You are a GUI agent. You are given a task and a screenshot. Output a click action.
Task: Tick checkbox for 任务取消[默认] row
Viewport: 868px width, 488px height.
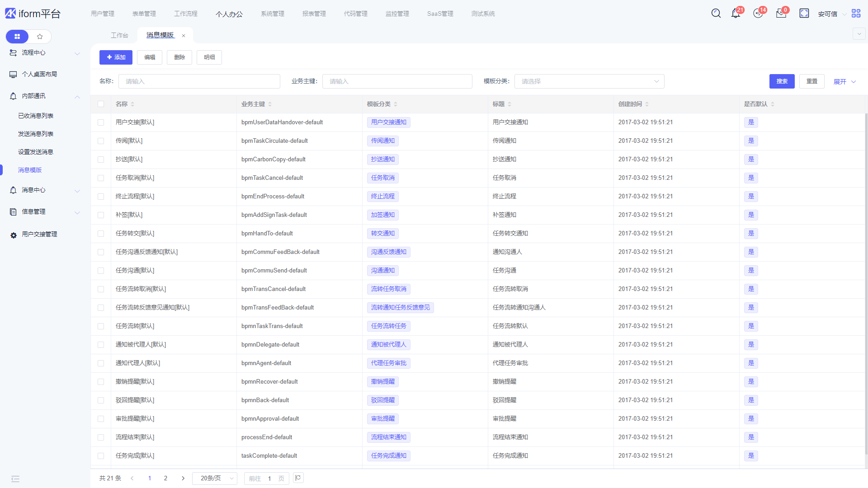[x=101, y=178]
